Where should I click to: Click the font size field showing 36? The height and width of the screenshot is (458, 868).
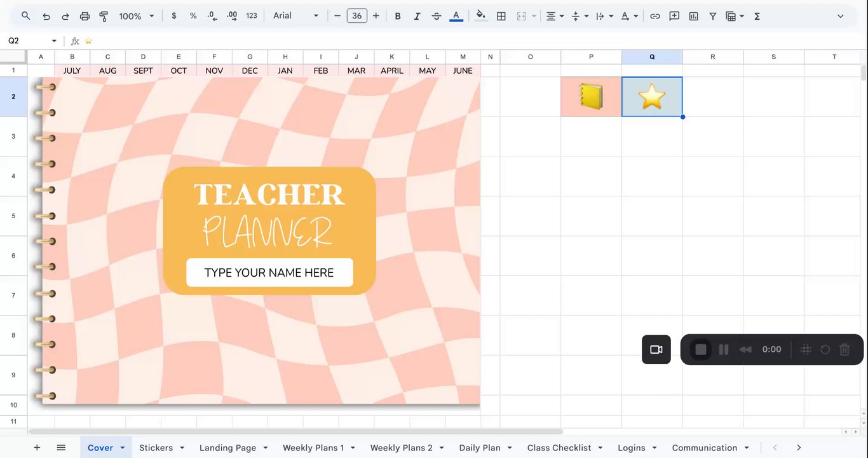click(x=357, y=16)
